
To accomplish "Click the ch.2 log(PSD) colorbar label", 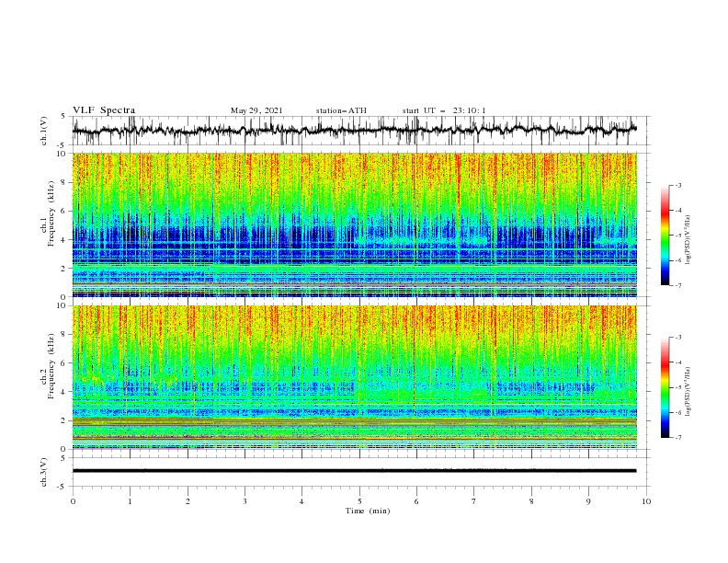I will 688,392.
